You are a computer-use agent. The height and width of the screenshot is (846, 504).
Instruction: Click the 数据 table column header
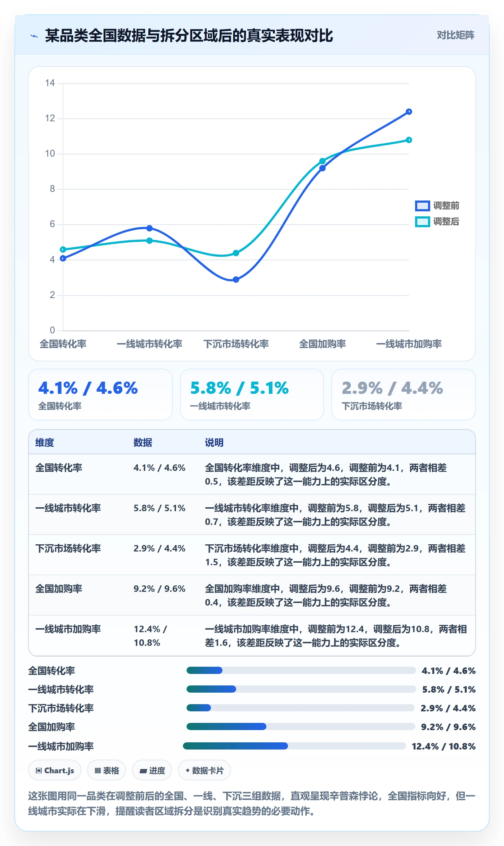143,442
